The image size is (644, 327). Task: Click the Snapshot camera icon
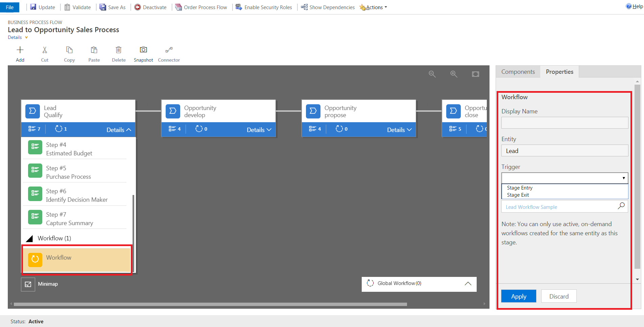tap(143, 50)
